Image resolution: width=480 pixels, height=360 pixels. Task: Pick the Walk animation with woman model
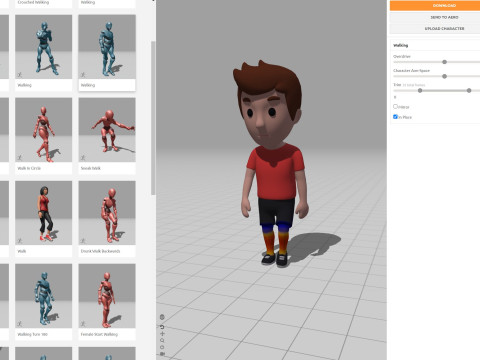click(44, 213)
